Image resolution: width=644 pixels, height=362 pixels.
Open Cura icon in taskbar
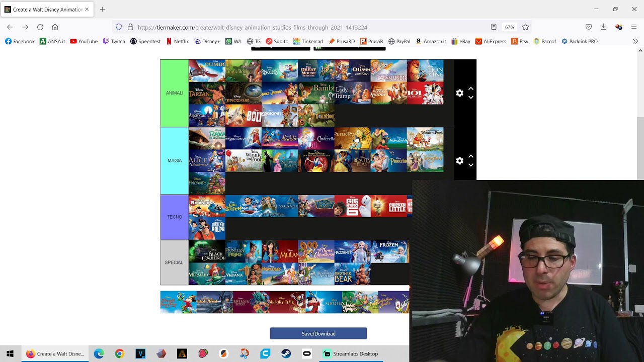pos(265,354)
